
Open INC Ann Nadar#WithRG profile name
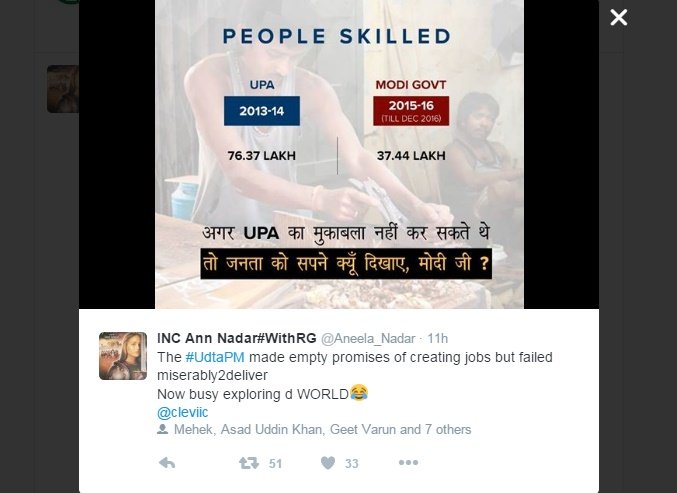point(237,338)
